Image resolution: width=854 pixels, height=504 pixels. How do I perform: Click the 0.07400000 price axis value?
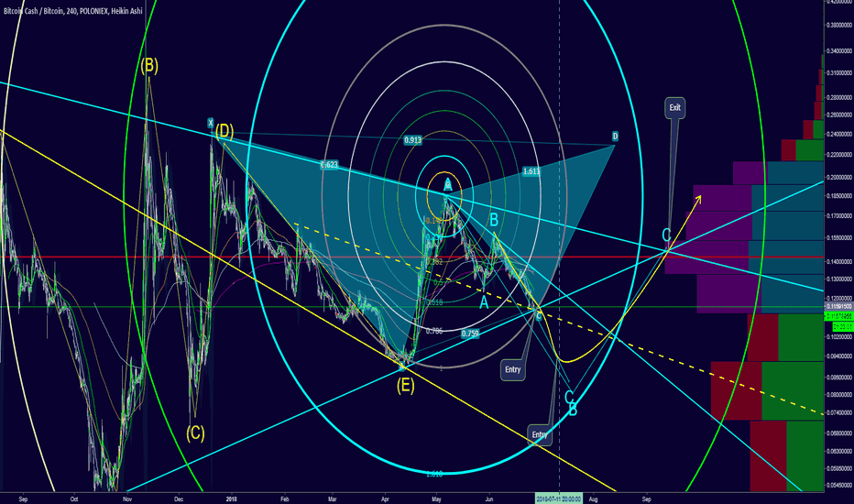coord(839,413)
